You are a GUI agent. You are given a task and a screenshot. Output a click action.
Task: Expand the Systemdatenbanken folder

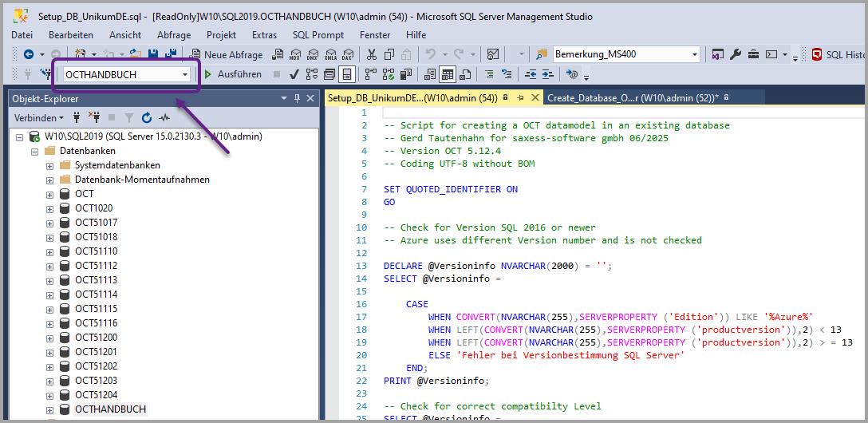[x=49, y=165]
